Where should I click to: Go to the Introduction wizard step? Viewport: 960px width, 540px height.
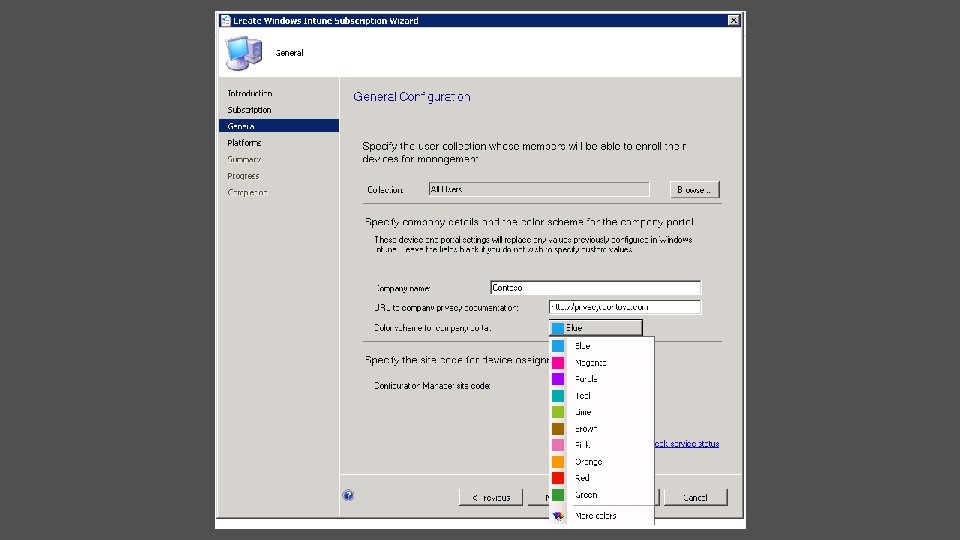click(250, 93)
